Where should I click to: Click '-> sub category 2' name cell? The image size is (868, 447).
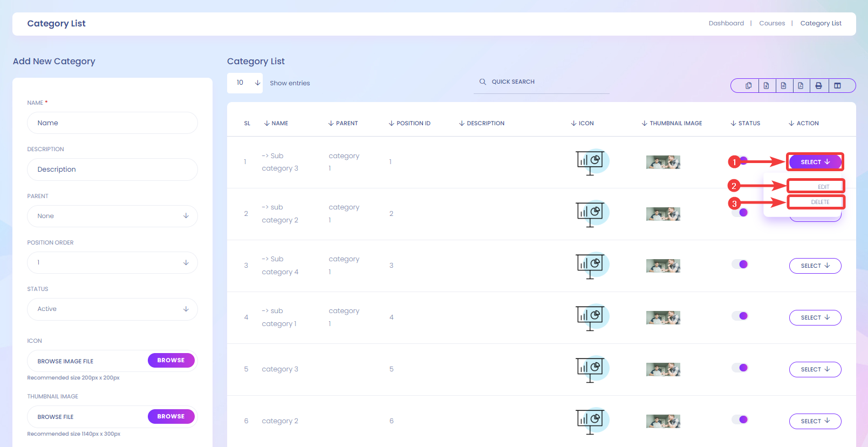[x=280, y=214]
